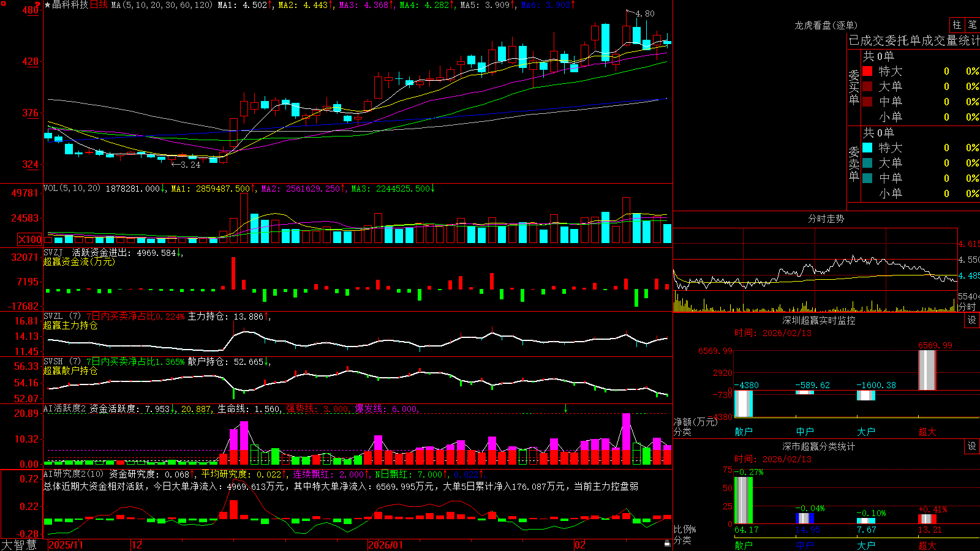
Task: Click the 委卖单 section label
Action: click(x=854, y=163)
